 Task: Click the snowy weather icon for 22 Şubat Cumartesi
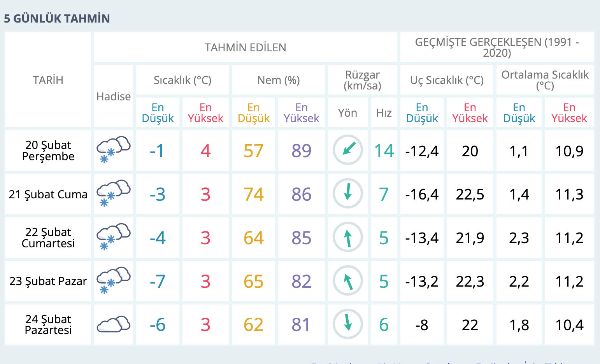[113, 237]
